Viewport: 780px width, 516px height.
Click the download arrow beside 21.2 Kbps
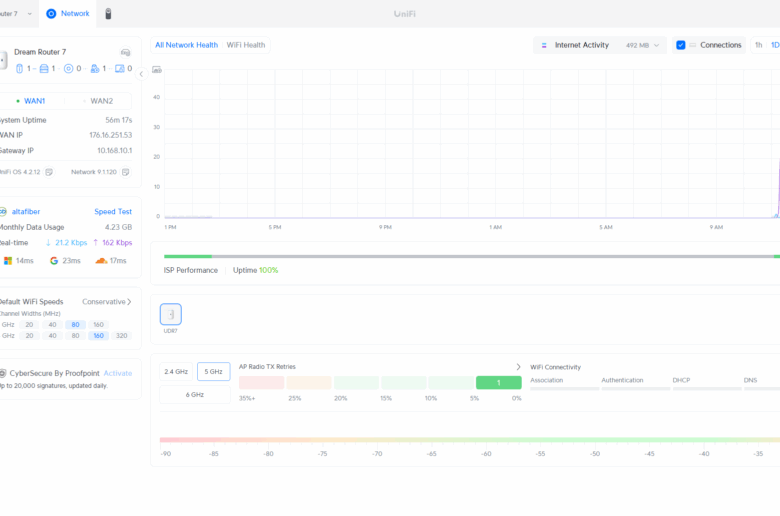(x=48, y=243)
